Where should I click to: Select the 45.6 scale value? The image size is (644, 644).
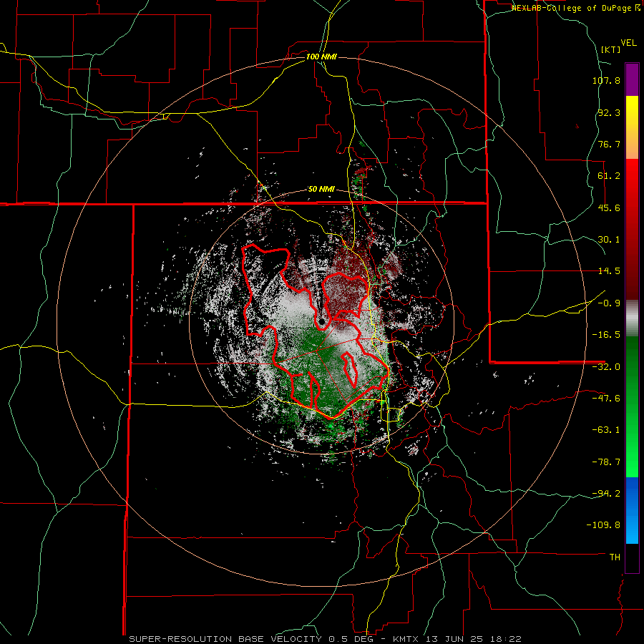pyautogui.click(x=609, y=208)
